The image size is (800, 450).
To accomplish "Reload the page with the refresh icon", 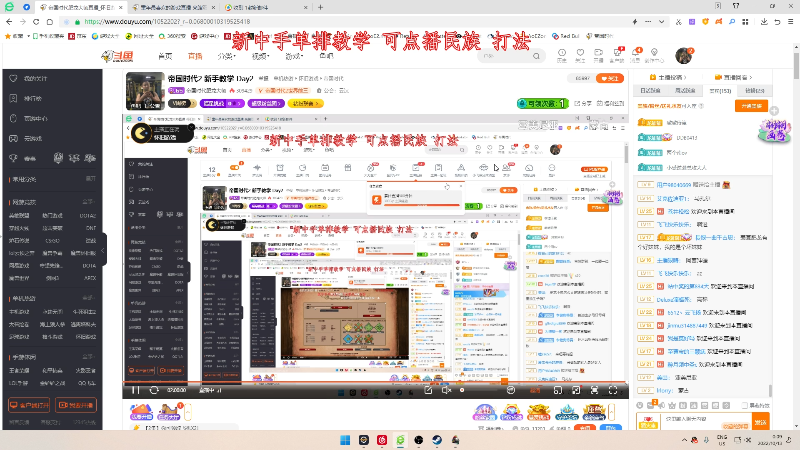I will (36, 21).
